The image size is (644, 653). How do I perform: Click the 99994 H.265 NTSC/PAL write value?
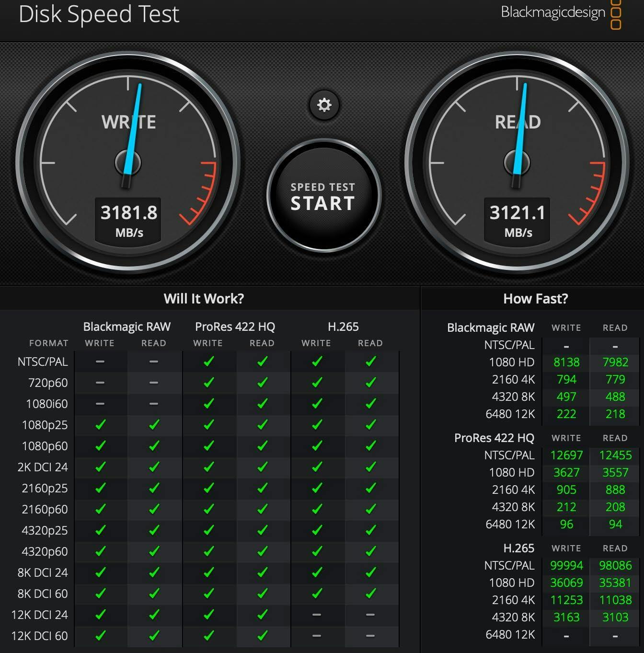click(x=566, y=565)
